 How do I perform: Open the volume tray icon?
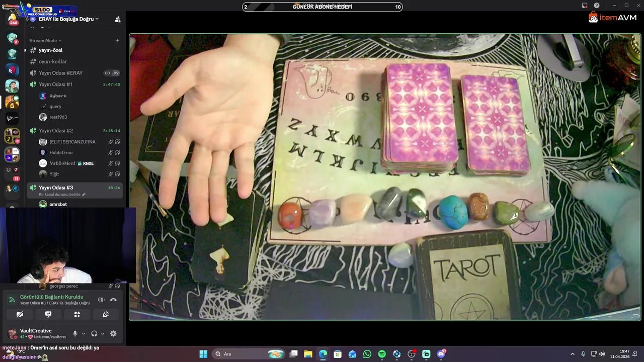[x=603, y=354]
